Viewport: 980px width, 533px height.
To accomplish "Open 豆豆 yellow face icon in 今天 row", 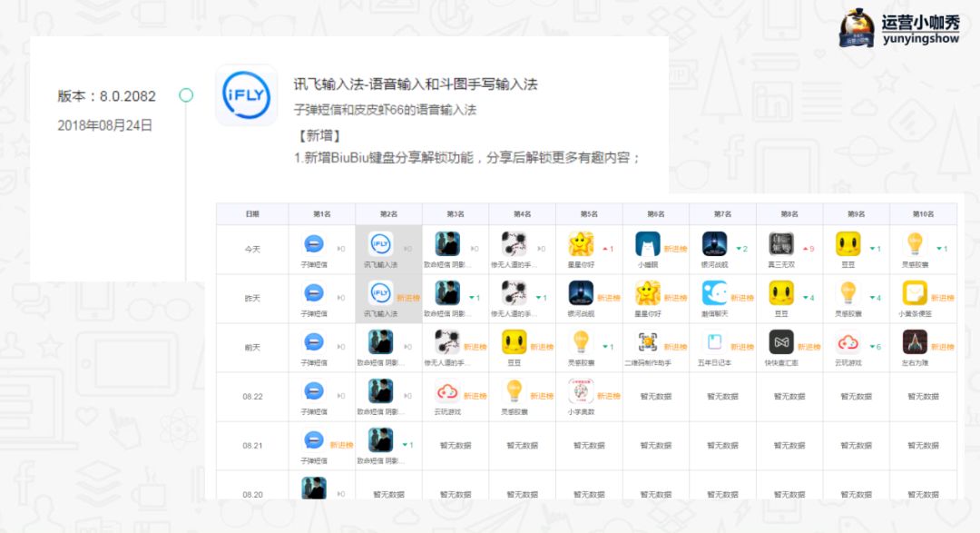I will point(848,244).
